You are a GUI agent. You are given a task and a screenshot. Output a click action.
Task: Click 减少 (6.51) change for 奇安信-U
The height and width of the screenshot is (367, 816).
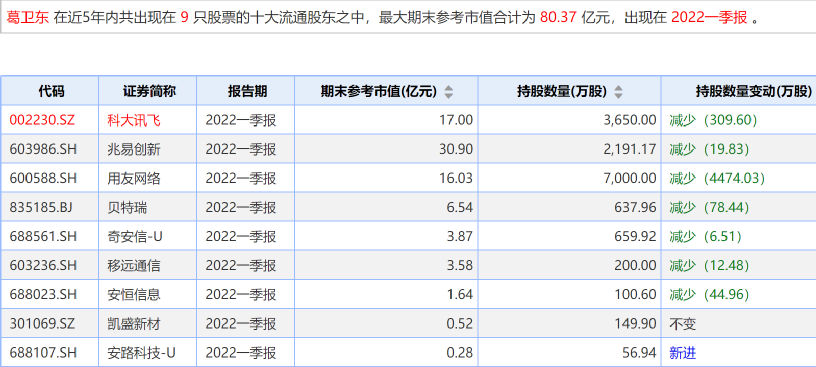(x=705, y=236)
